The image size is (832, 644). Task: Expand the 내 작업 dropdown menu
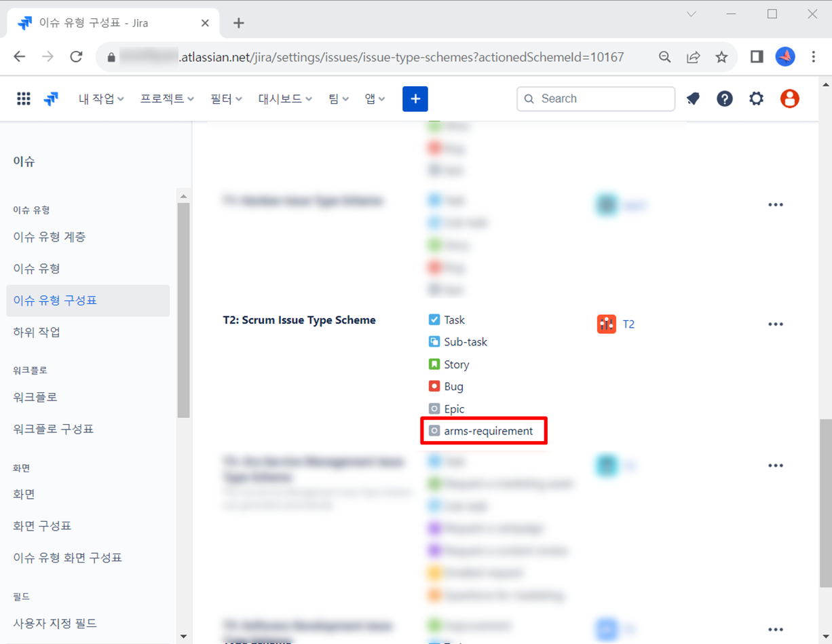click(x=101, y=99)
